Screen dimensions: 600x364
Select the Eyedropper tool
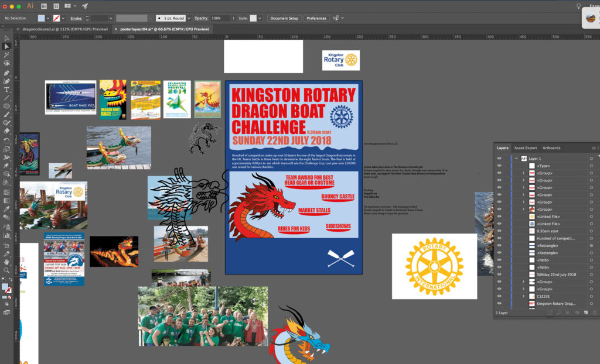pyautogui.click(x=6, y=209)
